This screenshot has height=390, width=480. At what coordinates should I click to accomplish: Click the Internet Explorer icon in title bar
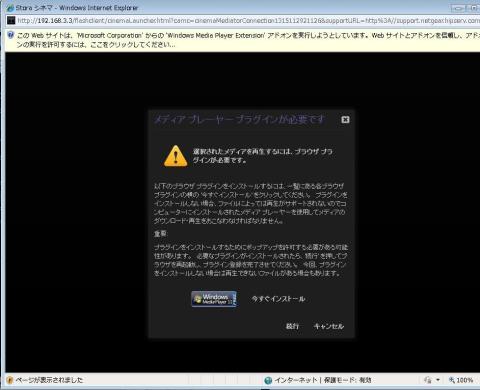[x=10, y=8]
